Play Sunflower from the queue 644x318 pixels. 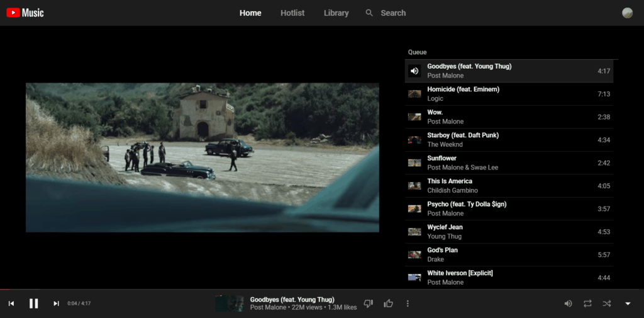pos(509,163)
